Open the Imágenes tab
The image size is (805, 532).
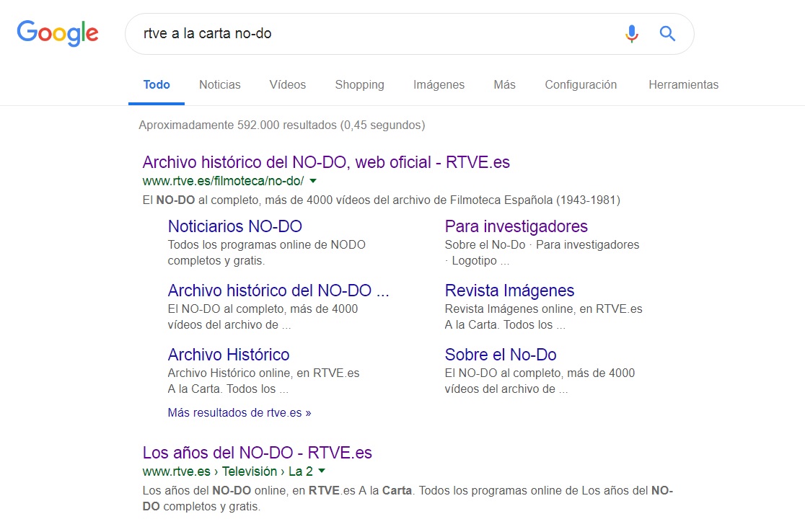439,84
